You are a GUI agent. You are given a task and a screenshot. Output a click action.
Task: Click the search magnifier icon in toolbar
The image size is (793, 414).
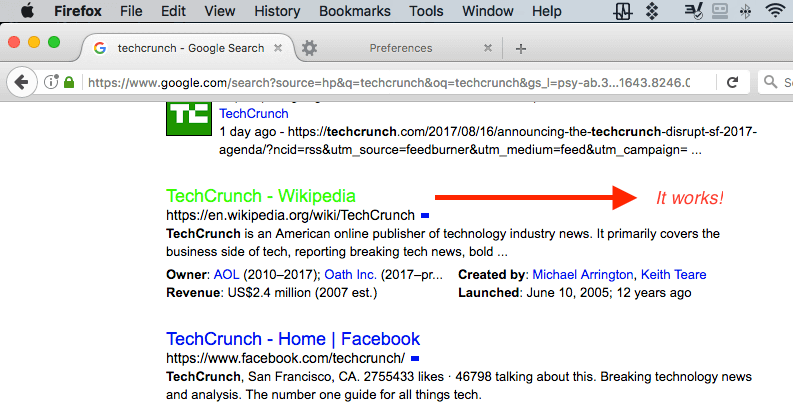click(x=770, y=82)
